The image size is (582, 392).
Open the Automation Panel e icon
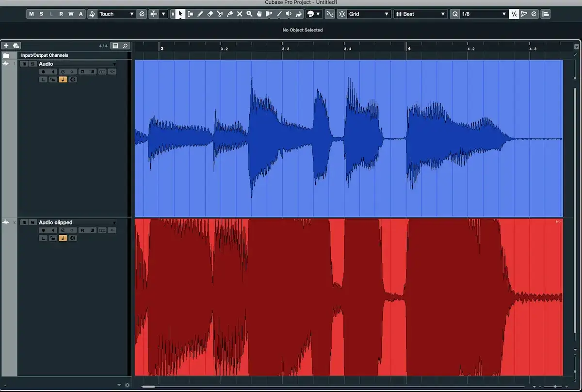click(x=142, y=14)
